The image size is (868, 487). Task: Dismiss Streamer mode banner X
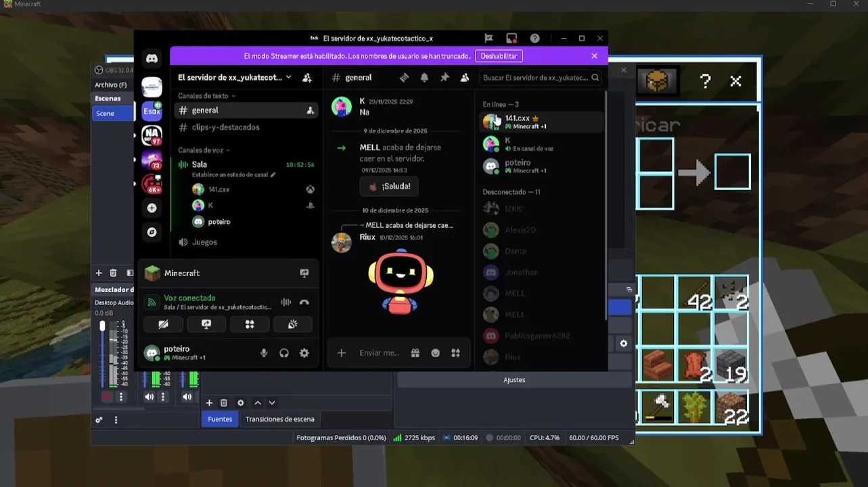[x=594, y=56]
